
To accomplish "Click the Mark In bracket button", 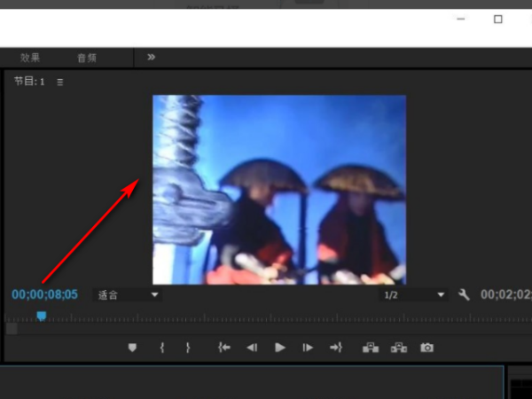I will [161, 348].
